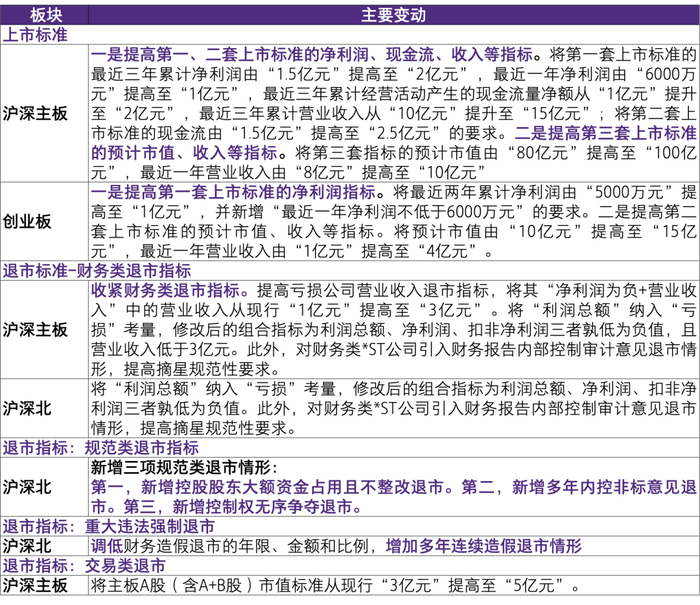Click text '第三，新增控制权无序争夺退市'
700x605 pixels.
click(238, 506)
